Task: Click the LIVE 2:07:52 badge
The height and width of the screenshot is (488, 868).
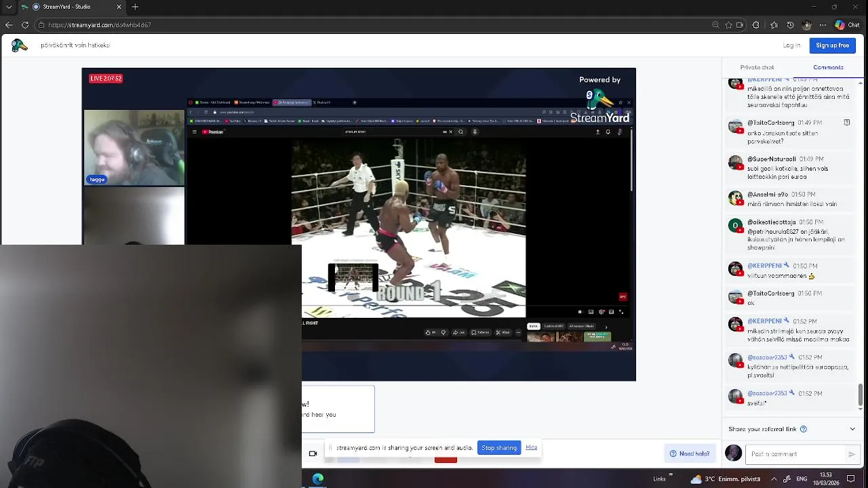Action: coord(106,79)
